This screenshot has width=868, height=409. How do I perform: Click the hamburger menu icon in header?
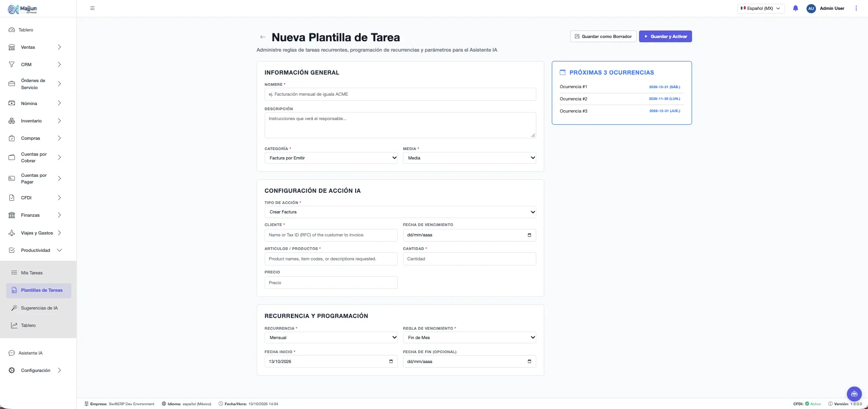click(92, 8)
